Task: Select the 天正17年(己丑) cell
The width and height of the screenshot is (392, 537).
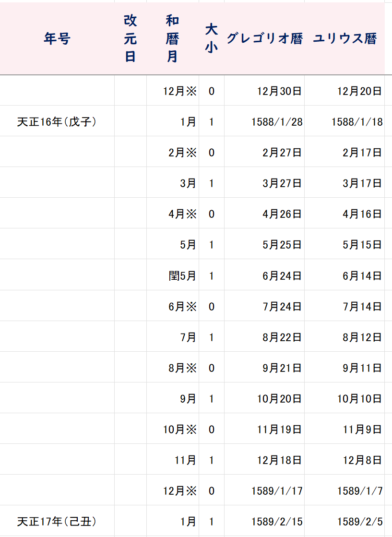Action: tap(57, 521)
